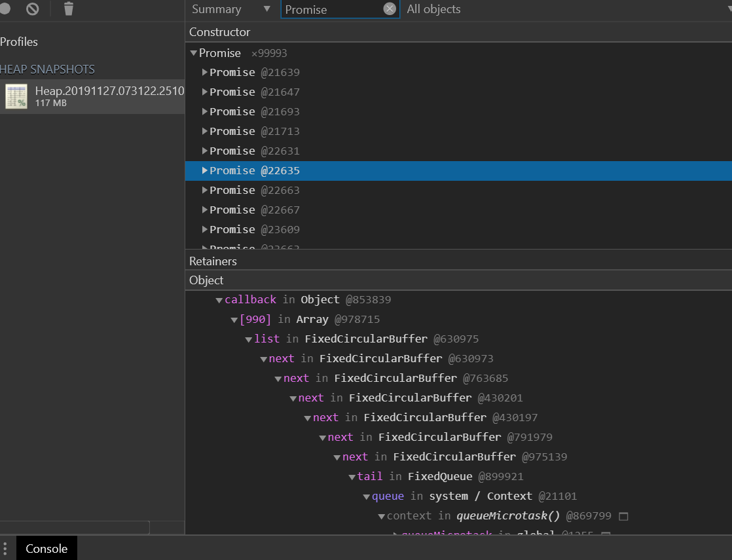Open the Console drawer tab
This screenshot has height=560, width=732.
tap(46, 548)
